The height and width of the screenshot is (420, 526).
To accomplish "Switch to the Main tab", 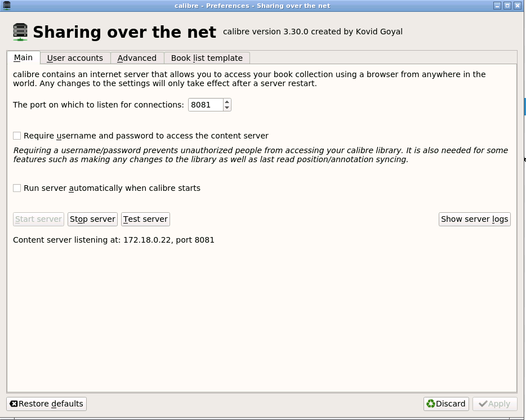I will 23,57.
